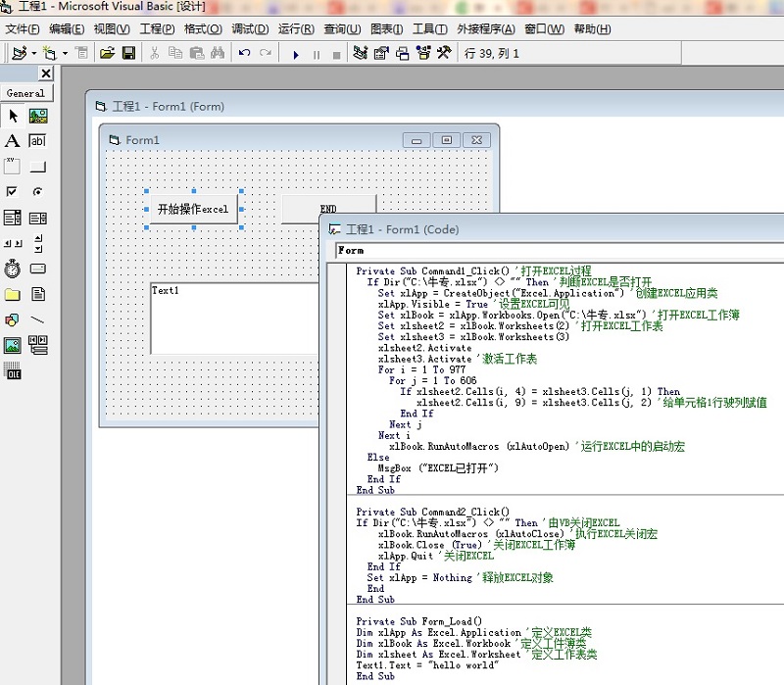
Task: Open the 外接程序(A) menu
Action: (x=485, y=29)
